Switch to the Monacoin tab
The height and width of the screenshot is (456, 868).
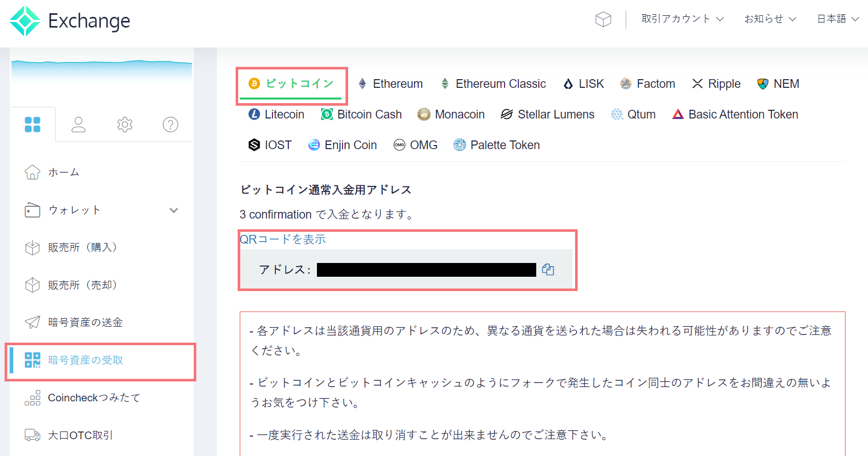click(x=451, y=114)
